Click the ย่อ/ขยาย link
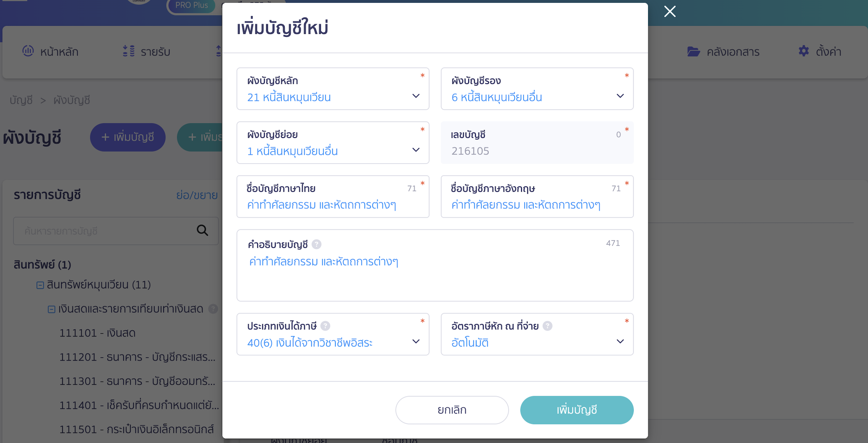The width and height of the screenshot is (868, 443). pos(197,195)
